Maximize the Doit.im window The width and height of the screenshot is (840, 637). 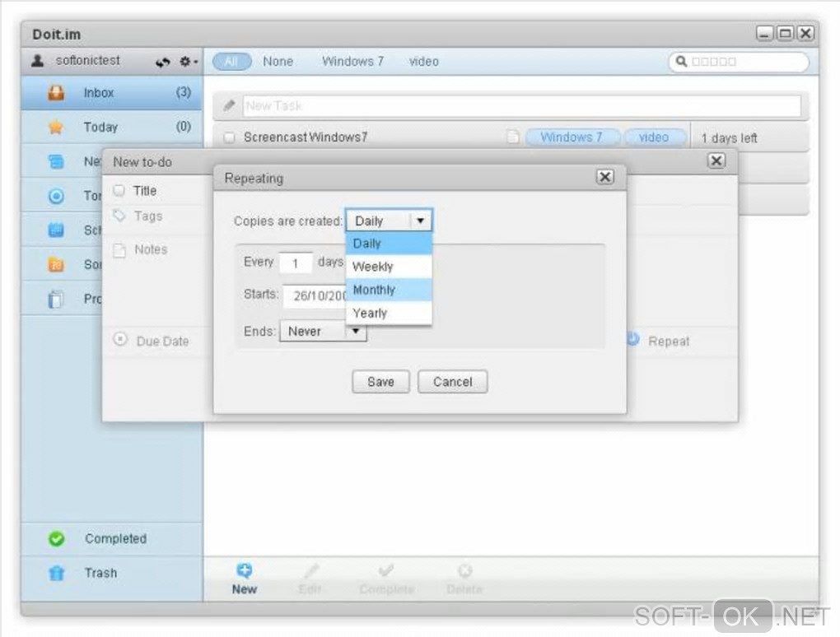[786, 34]
